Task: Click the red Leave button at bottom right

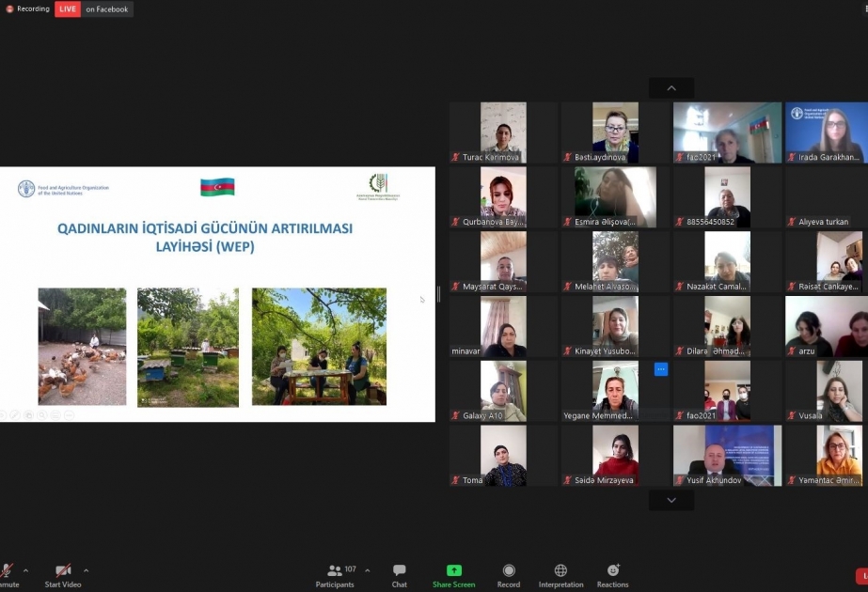Action: coord(862,575)
